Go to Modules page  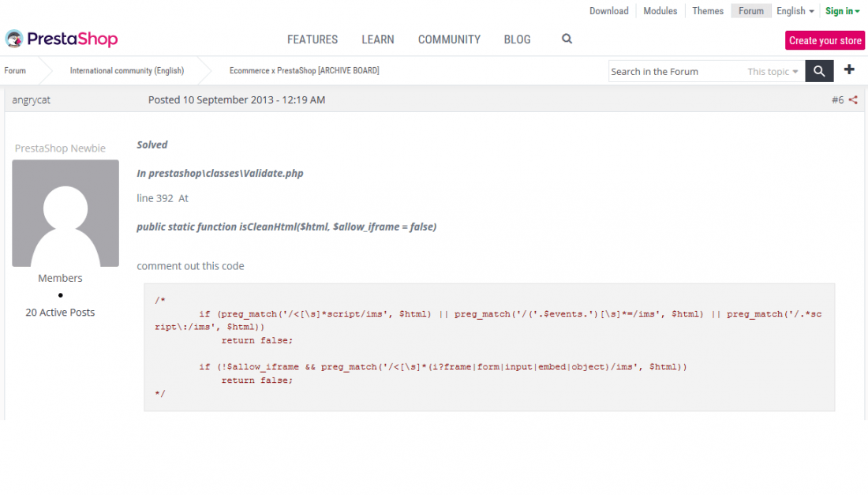click(x=660, y=11)
